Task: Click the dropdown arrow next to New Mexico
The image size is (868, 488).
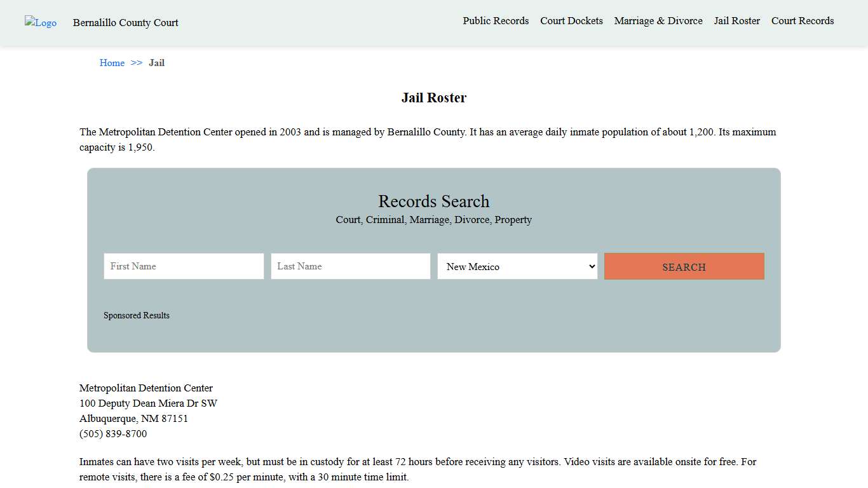Action: (590, 266)
